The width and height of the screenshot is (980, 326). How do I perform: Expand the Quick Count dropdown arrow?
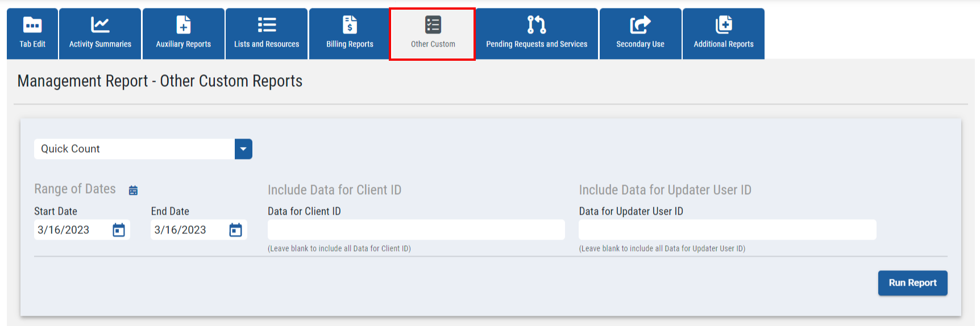point(243,149)
